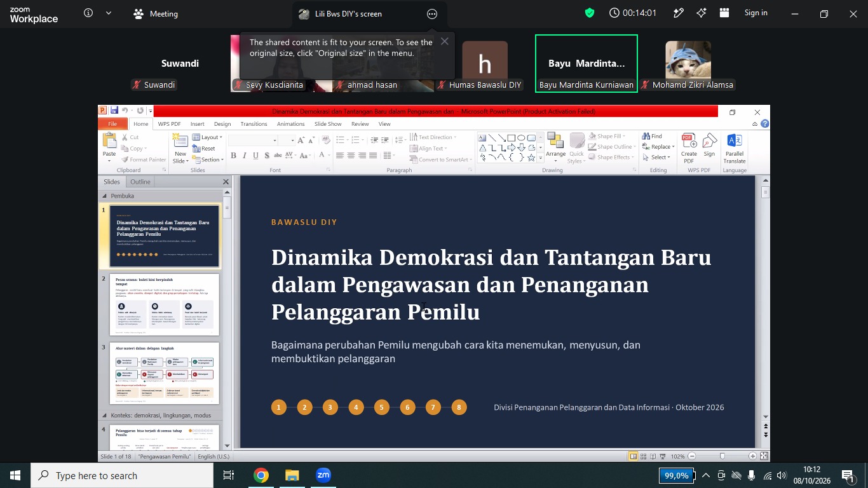
Task: Open Zoom from the Windows taskbar
Action: [x=323, y=475]
